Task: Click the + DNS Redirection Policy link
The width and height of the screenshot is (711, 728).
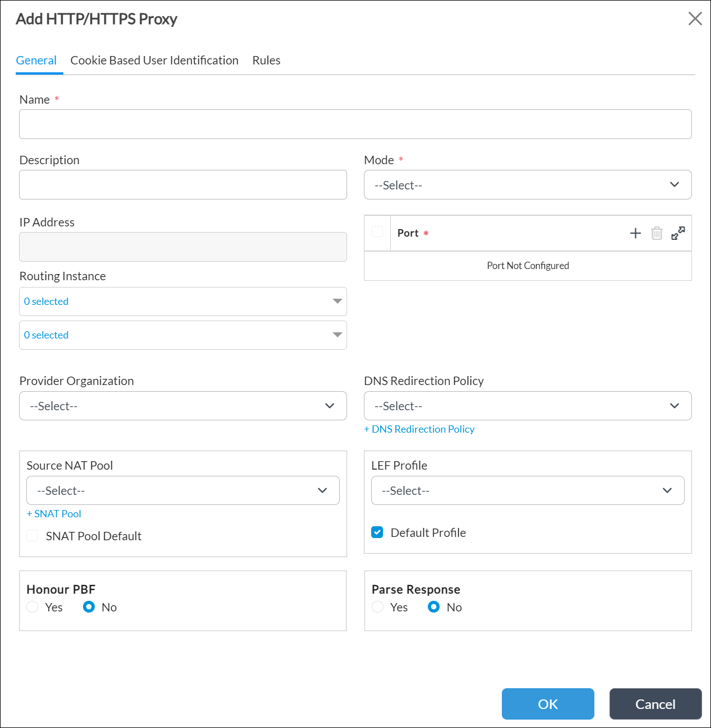Action: [419, 429]
